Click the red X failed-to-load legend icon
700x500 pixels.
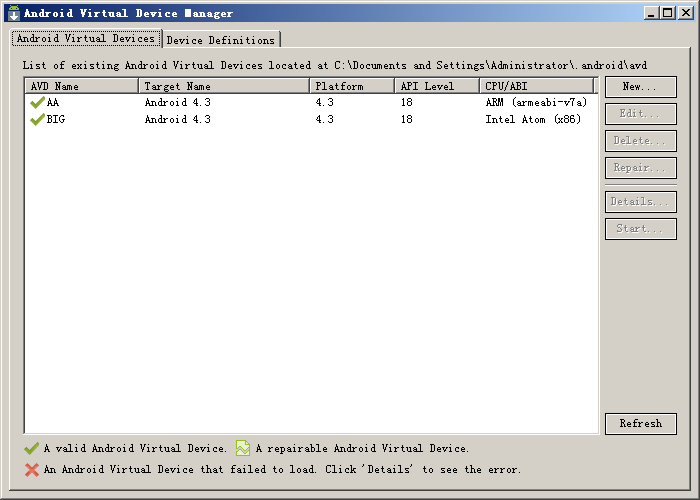click(x=32, y=470)
